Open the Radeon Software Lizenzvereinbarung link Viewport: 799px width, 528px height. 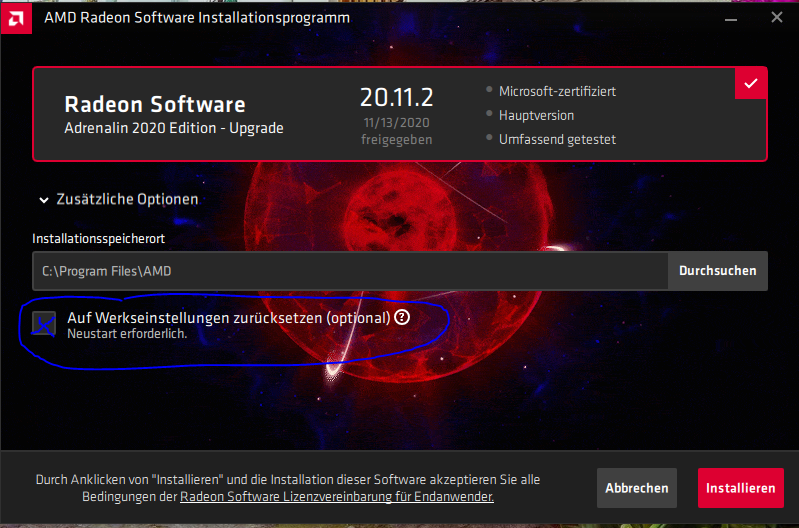point(337,496)
